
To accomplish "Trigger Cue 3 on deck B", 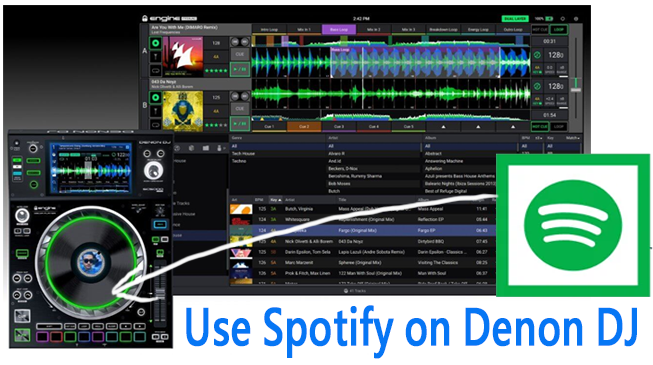I will [x=339, y=127].
